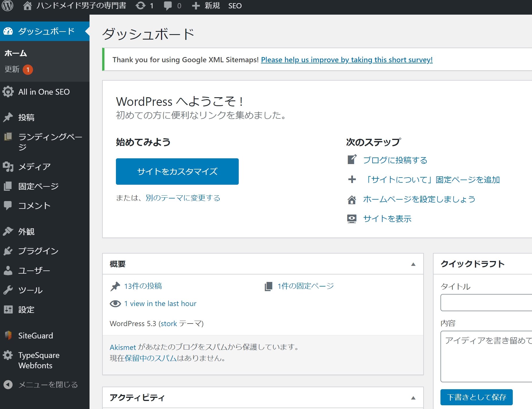Click the eye icon beside last hour views

pos(115,303)
